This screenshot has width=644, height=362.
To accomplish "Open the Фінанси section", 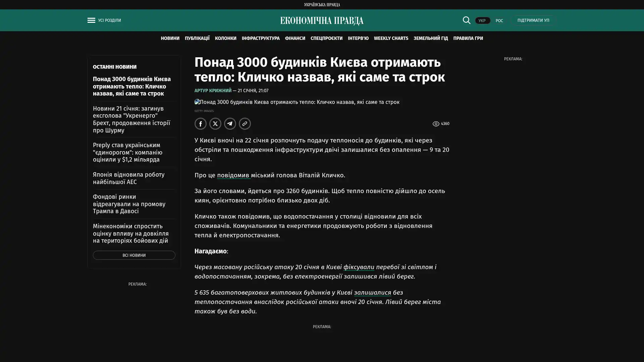I will pyautogui.click(x=295, y=39).
